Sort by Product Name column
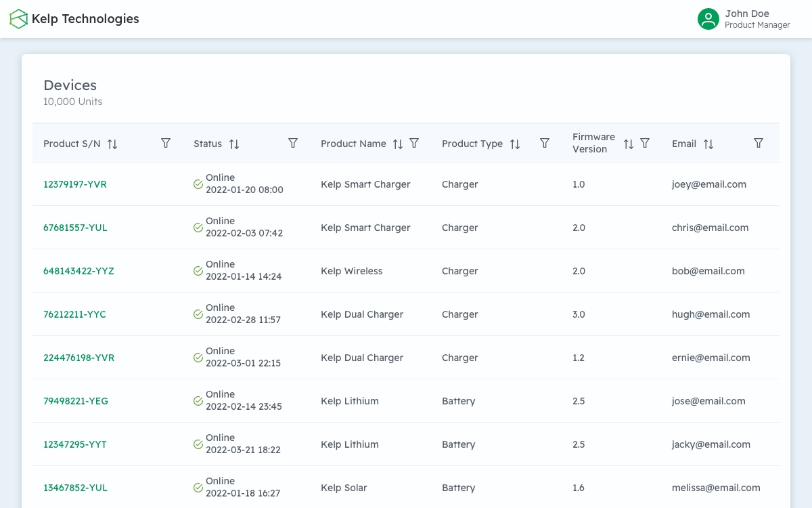 (398, 144)
